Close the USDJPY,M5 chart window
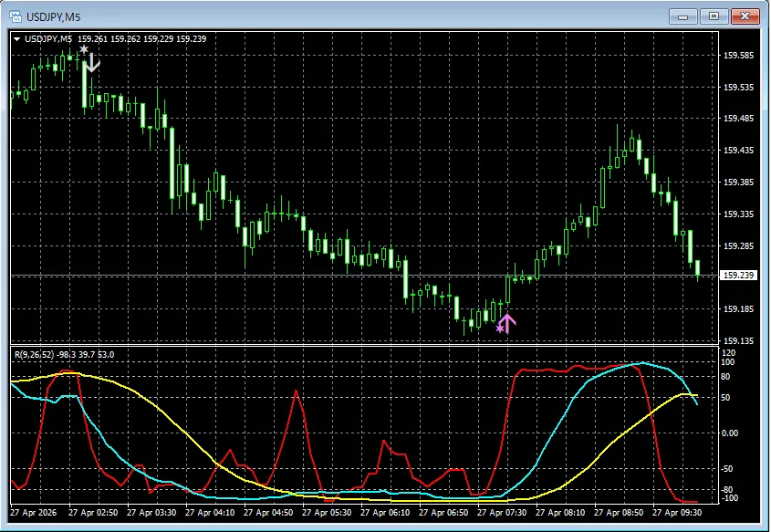Image resolution: width=771 pixels, height=532 pixels. point(745,16)
